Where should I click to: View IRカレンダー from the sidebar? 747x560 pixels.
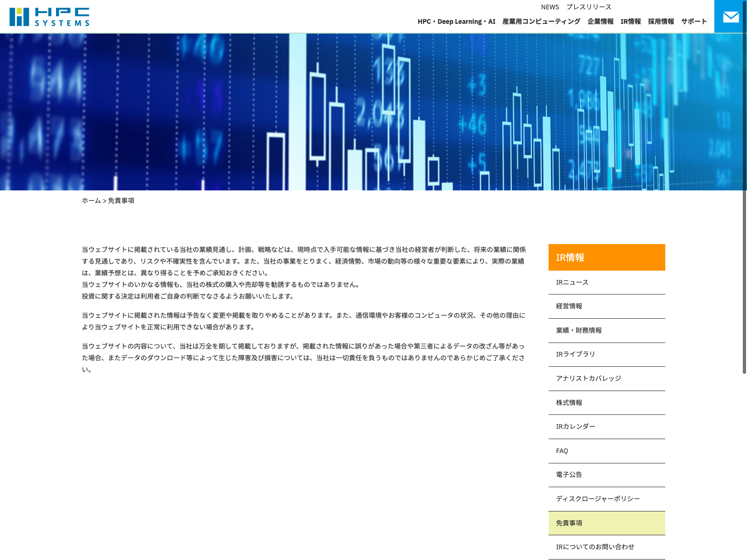click(x=575, y=427)
